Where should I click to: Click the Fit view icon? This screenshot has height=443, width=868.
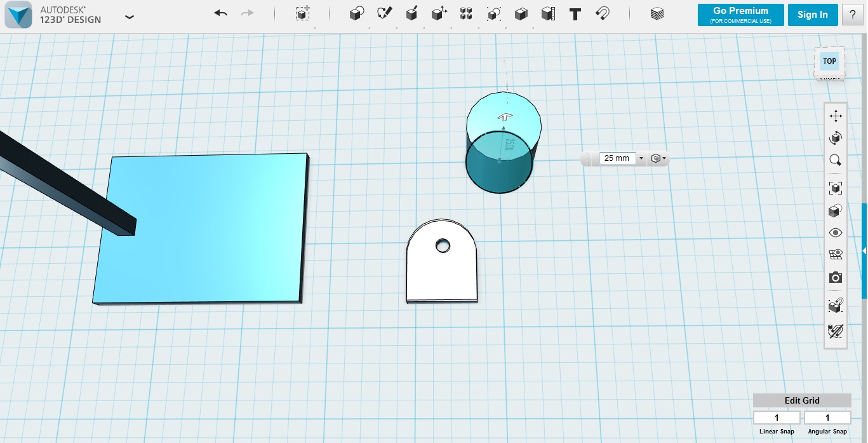coord(836,188)
